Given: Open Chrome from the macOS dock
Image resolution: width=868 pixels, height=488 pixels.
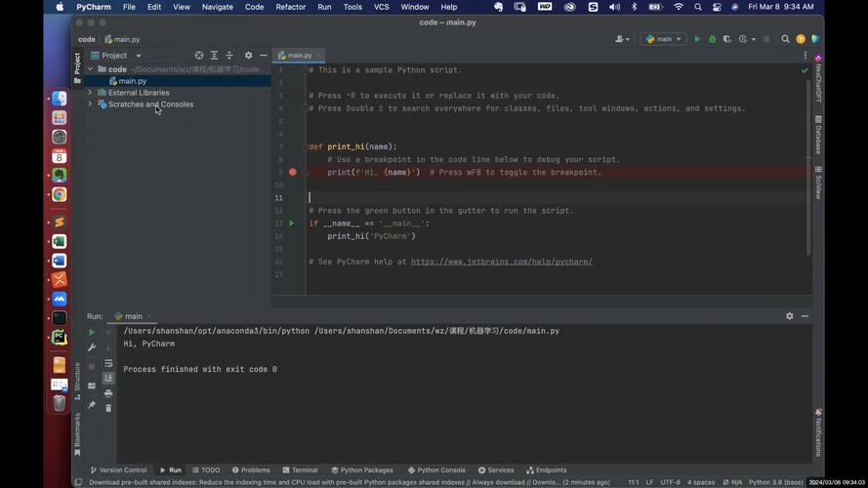Looking at the screenshot, I should coord(60,195).
